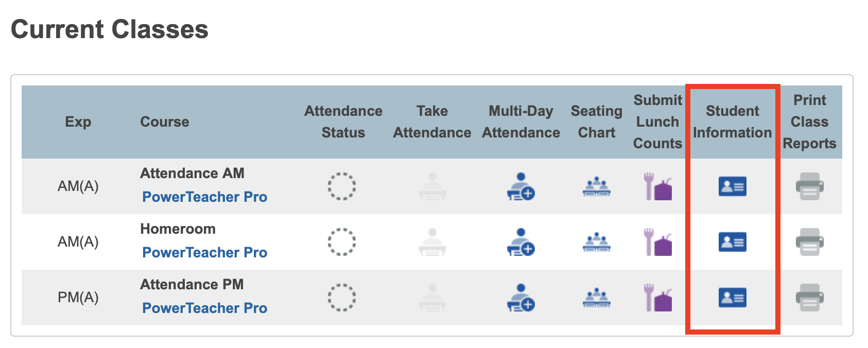Image resolution: width=868 pixels, height=348 pixels.
Task: Print Class Reports for Attendance AM
Action: point(809,187)
